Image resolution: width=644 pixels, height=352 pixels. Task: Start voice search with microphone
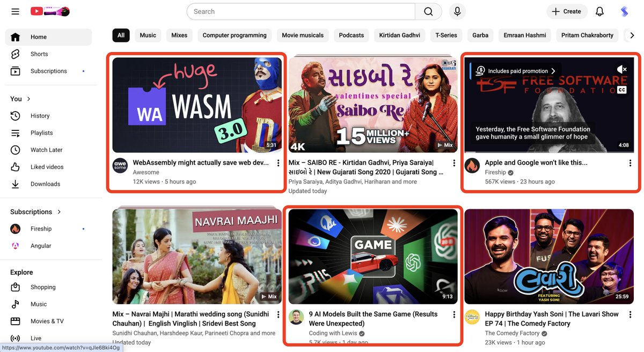(x=457, y=11)
